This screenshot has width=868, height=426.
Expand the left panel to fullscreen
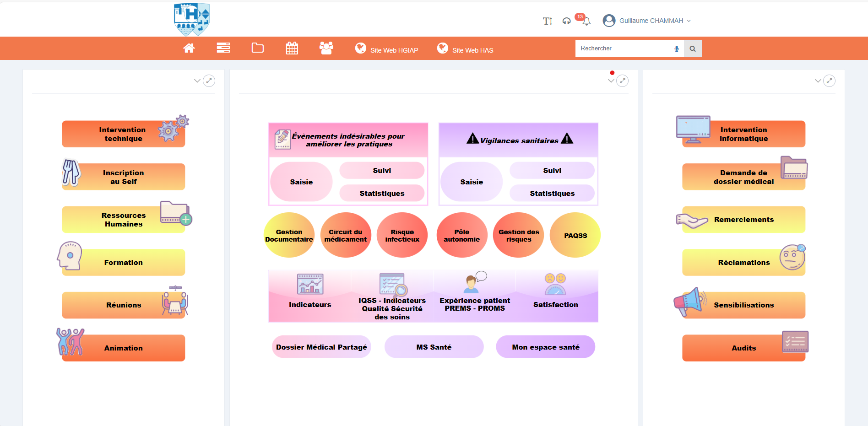209,81
